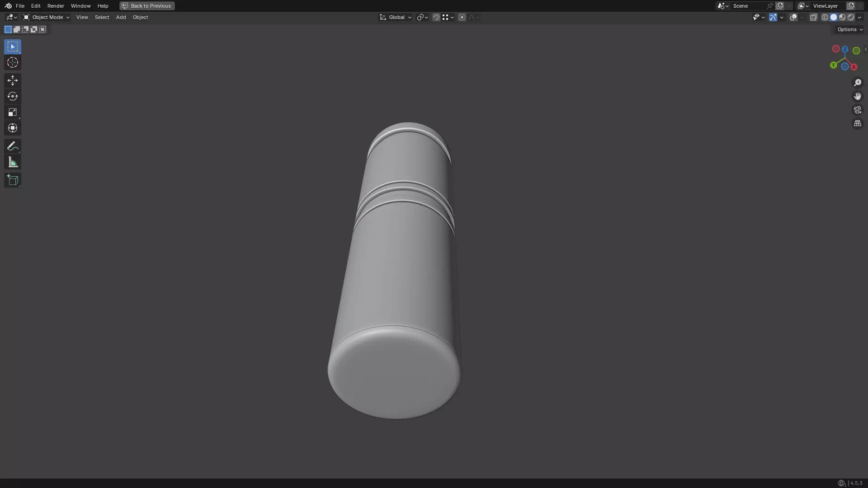Open the Help menu
This screenshot has width=868, height=488.
click(103, 6)
